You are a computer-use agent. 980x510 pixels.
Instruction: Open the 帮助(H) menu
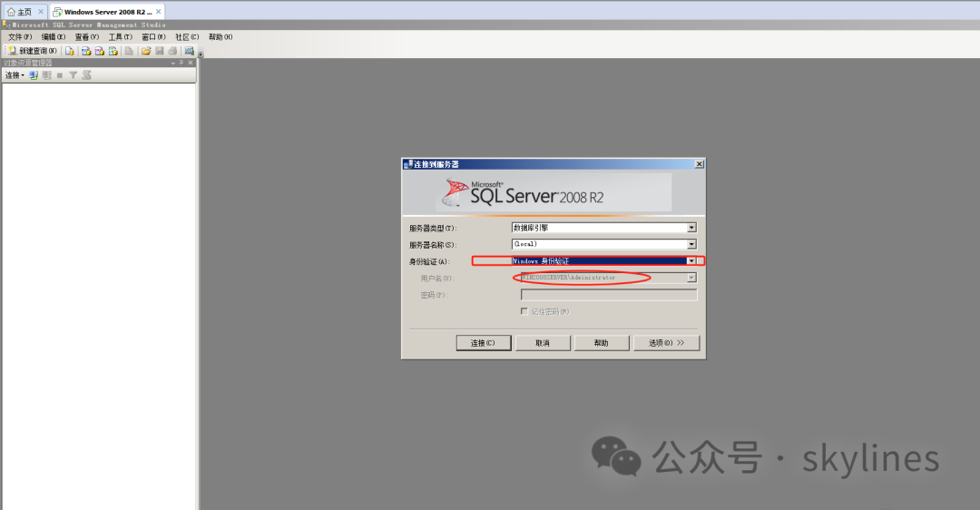point(220,37)
